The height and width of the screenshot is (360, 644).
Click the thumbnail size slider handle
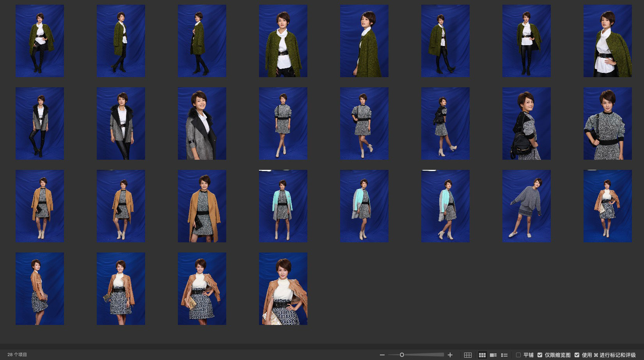(402, 355)
